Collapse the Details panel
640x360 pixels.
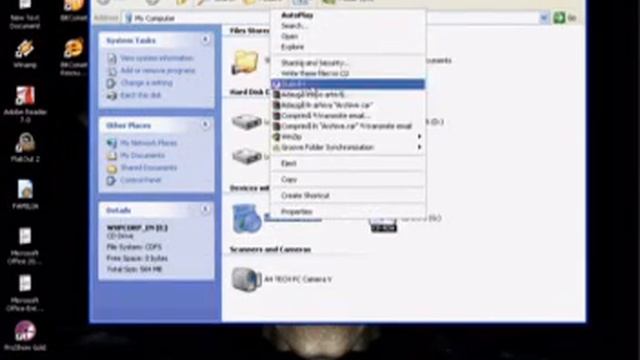(205, 209)
